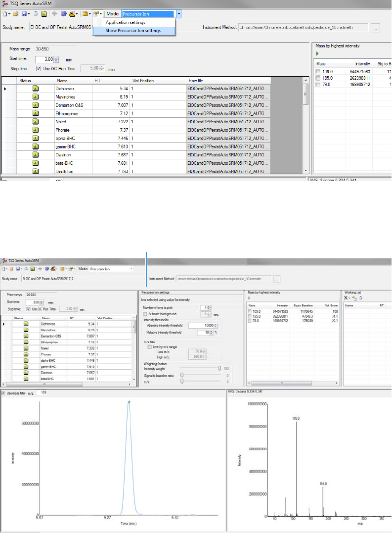Screen dimensions: 392x533
Task: Click m/z weighting slider handle
Action: [x=182, y=382]
